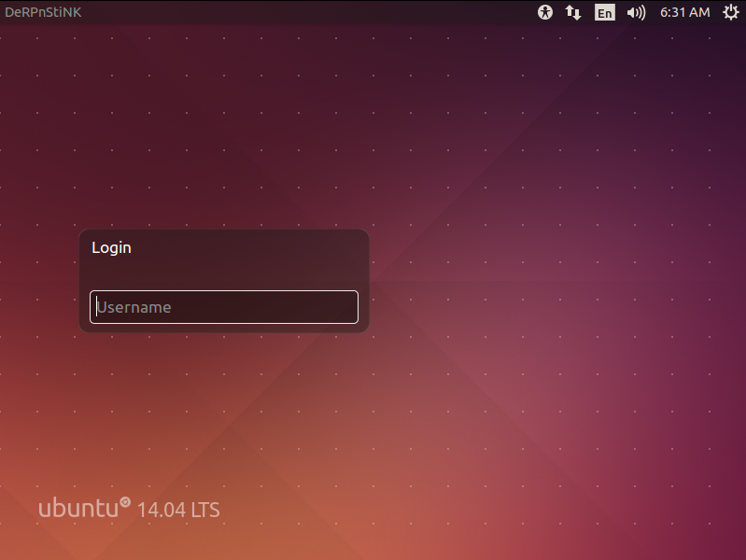Screen dimensions: 746x560
Task: Open the network connections indicator
Action: click(x=573, y=12)
